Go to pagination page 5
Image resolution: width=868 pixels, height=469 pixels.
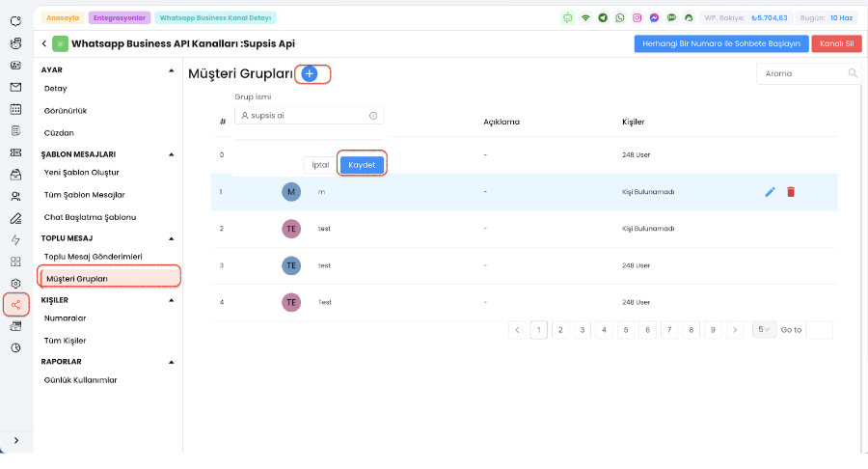coord(626,330)
